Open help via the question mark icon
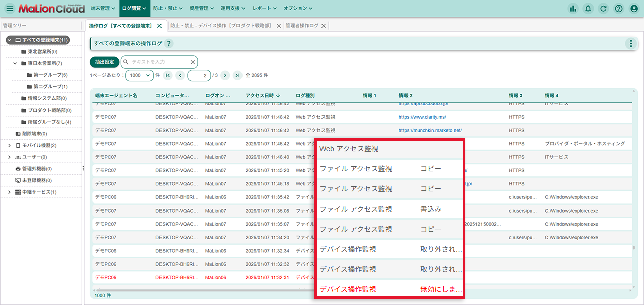The height and width of the screenshot is (305, 644). [618, 8]
